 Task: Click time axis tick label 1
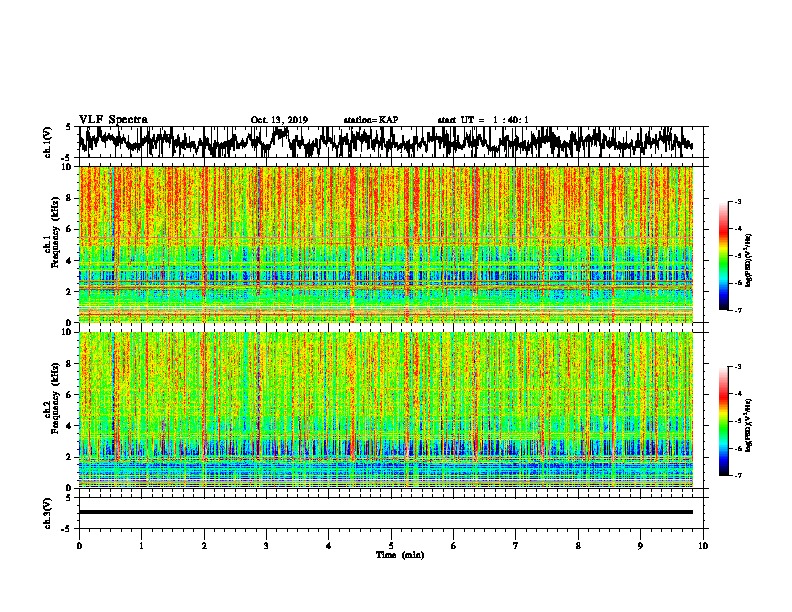(141, 546)
